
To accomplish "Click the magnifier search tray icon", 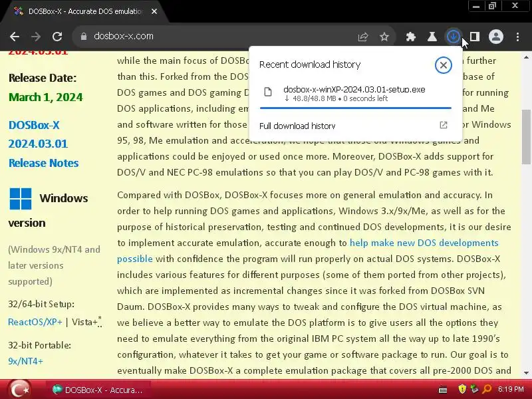I will [x=487, y=389].
